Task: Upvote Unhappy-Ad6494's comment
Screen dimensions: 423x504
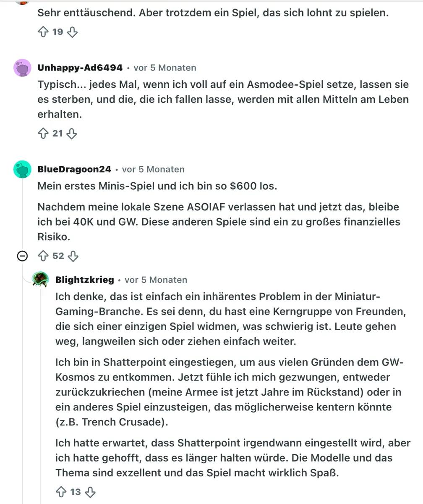Action: coord(44,134)
